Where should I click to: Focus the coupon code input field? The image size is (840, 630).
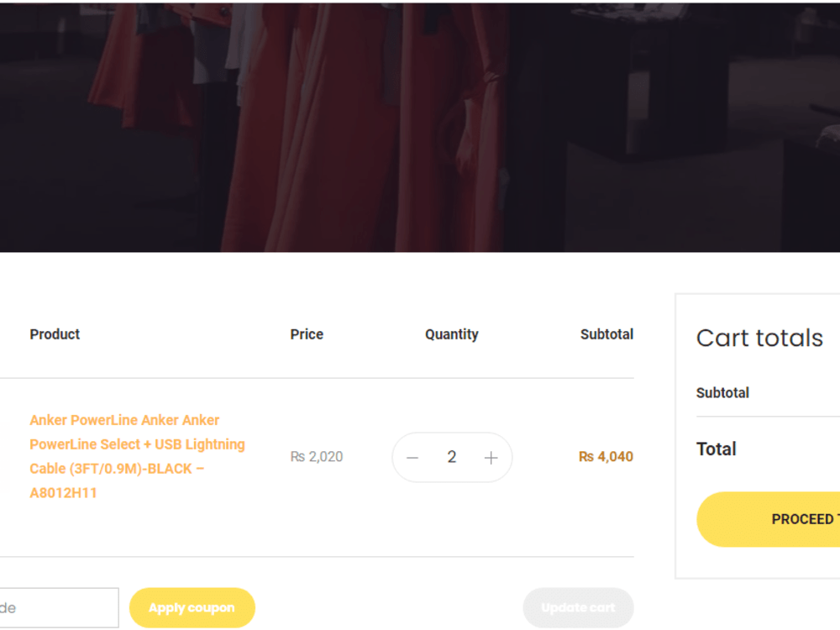pyautogui.click(x=59, y=607)
